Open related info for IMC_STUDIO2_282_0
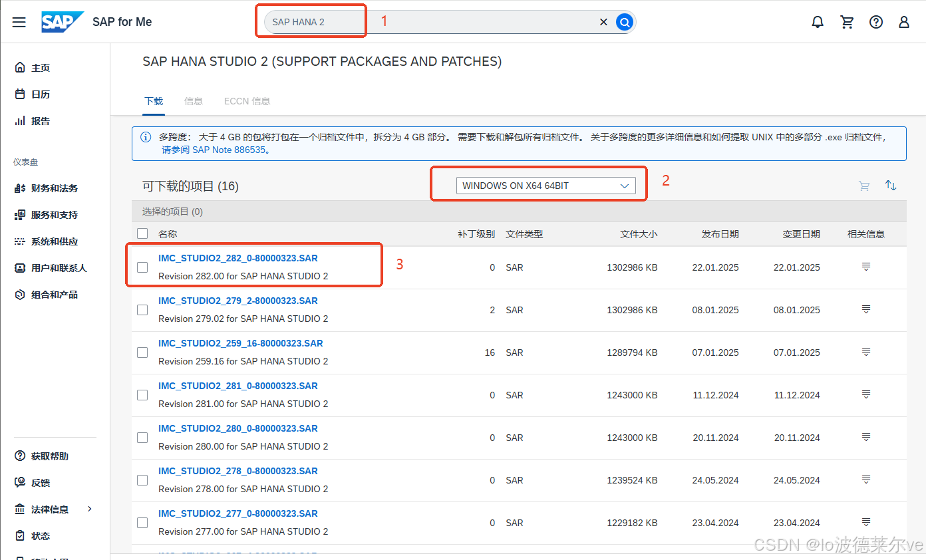This screenshot has width=926, height=560. point(866,267)
